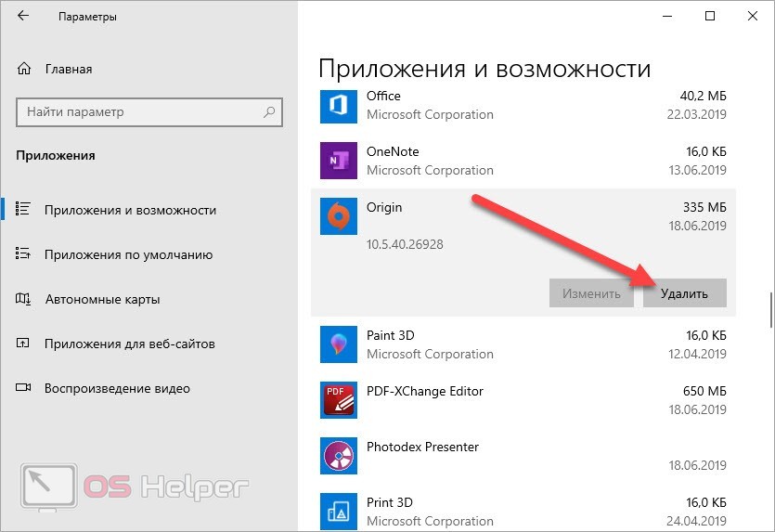
Task: Select the Автономные карты map icon
Action: click(22, 299)
